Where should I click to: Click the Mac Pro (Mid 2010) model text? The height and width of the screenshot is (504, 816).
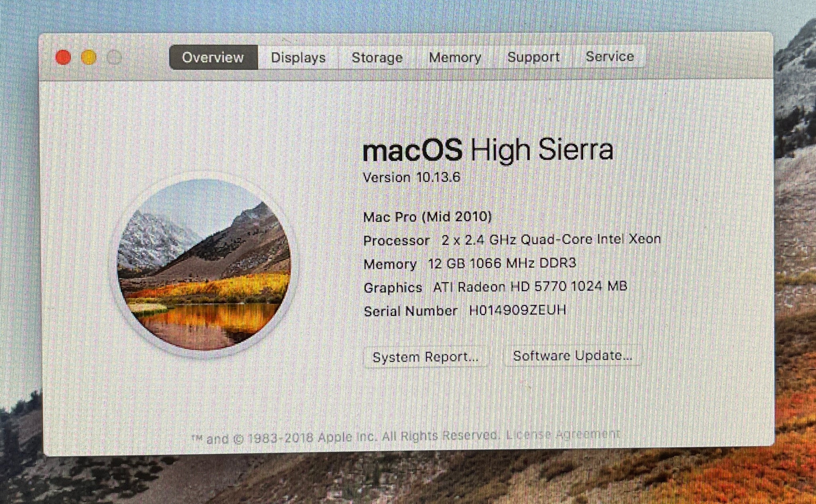click(428, 217)
